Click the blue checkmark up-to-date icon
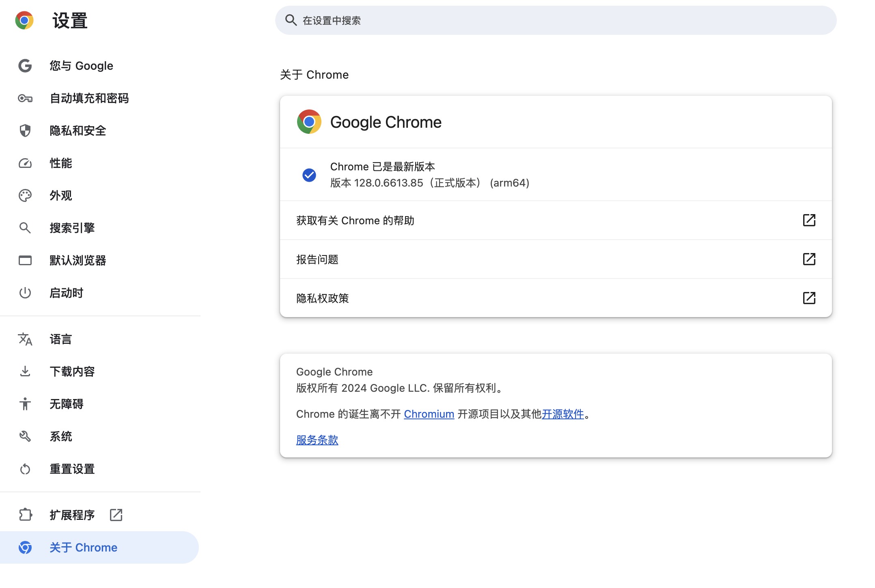 point(309,175)
